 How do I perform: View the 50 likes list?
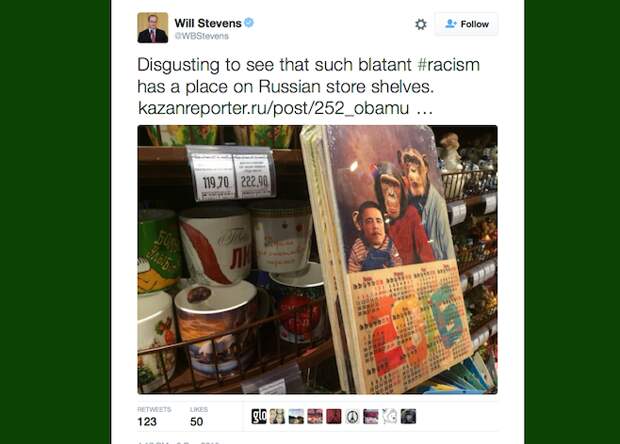coord(198,416)
